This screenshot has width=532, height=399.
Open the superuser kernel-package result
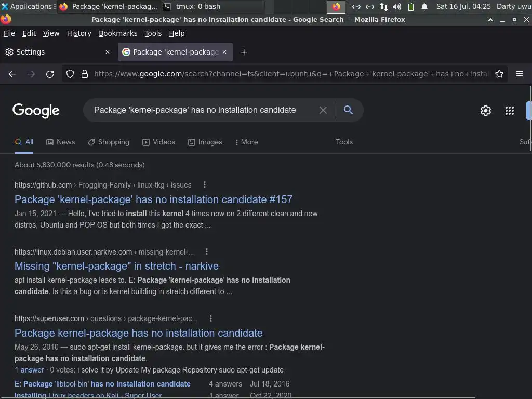click(138, 333)
